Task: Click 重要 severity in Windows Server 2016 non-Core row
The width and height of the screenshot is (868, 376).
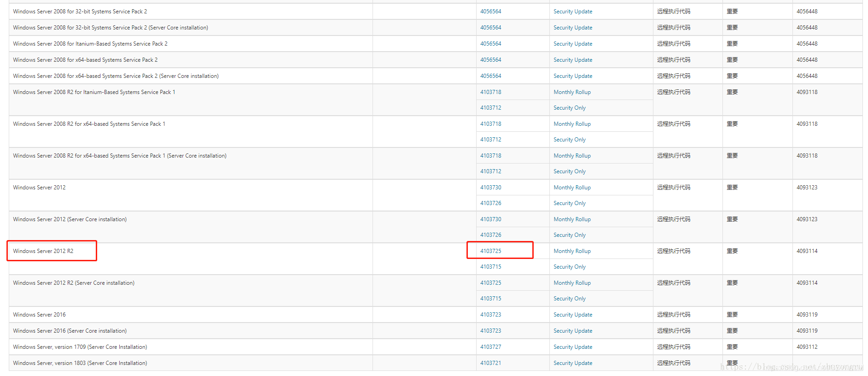Action: point(732,315)
